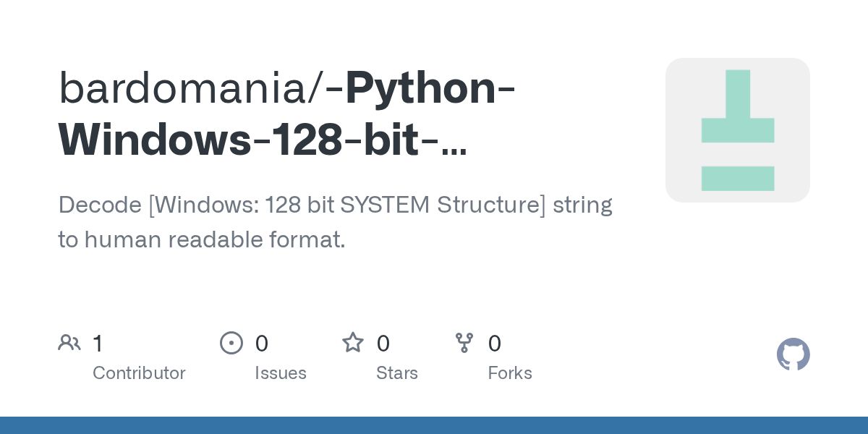
Task: Click the contributor count number 1
Action: (98, 344)
